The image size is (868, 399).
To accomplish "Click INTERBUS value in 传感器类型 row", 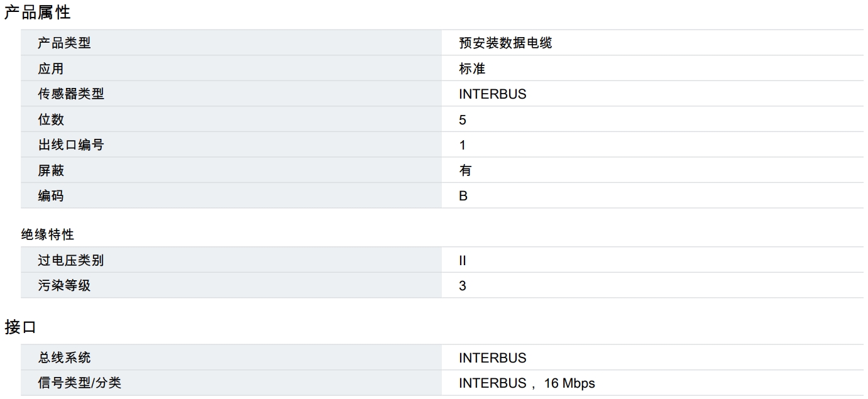I will (492, 94).
